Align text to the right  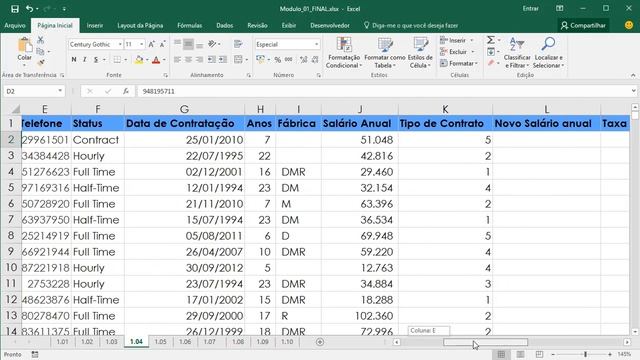click(x=199, y=60)
